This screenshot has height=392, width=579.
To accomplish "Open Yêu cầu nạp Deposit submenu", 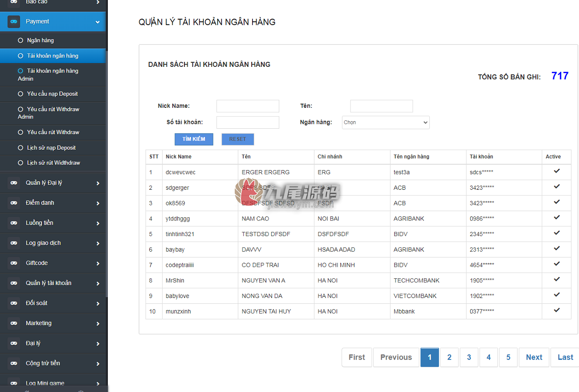I will point(53,94).
